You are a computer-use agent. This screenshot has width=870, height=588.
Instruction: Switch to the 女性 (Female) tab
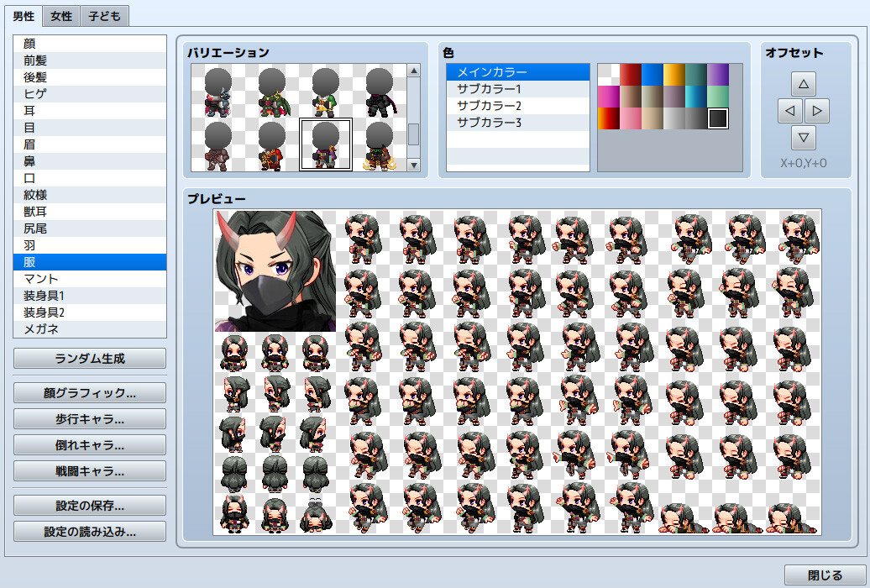pyautogui.click(x=60, y=15)
